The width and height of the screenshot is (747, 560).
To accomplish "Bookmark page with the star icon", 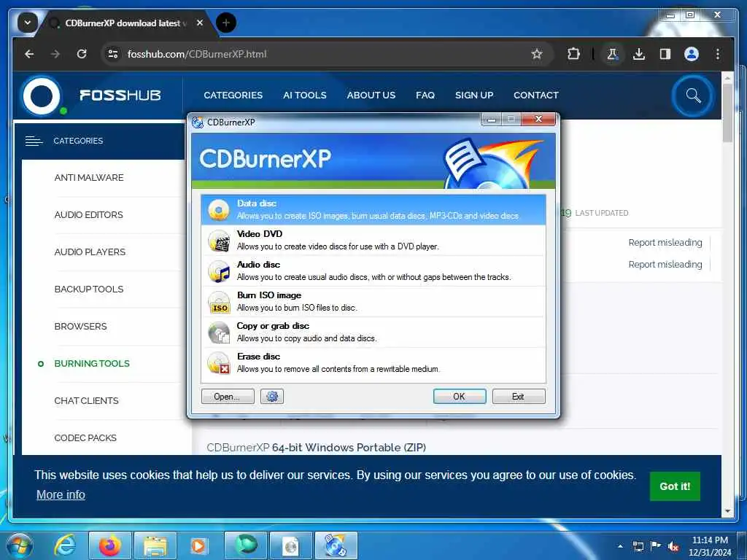I will pos(537,54).
